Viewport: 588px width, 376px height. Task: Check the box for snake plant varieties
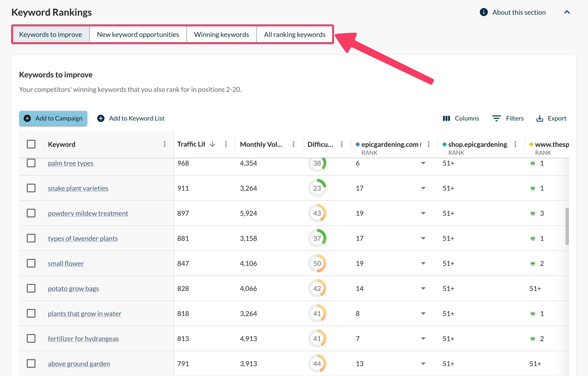31,188
